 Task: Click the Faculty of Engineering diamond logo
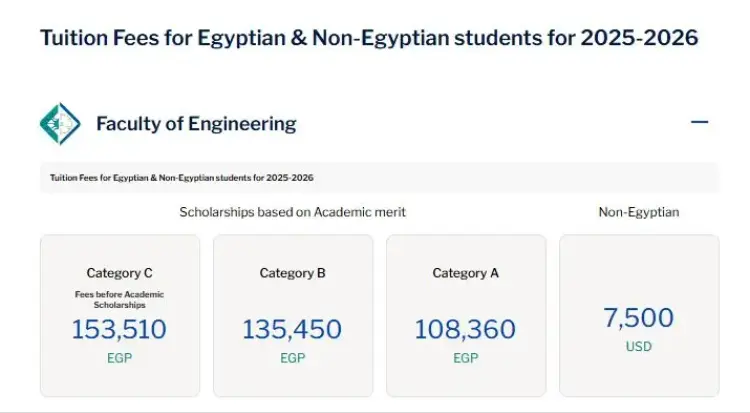60,123
